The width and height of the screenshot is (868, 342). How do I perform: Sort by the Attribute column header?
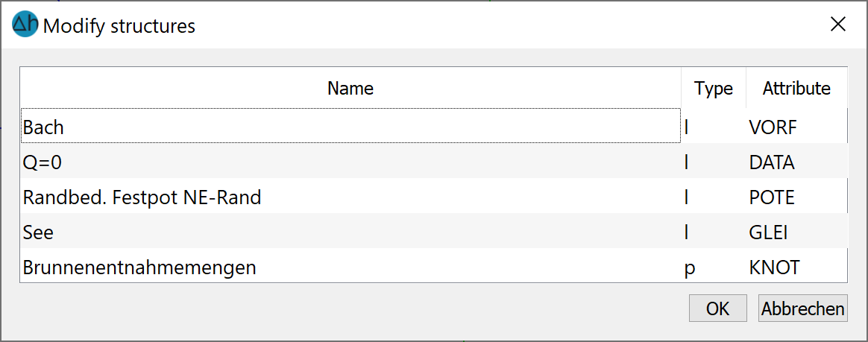point(796,88)
